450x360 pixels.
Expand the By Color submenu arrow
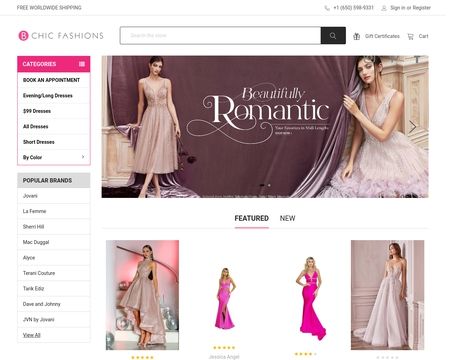(x=83, y=157)
